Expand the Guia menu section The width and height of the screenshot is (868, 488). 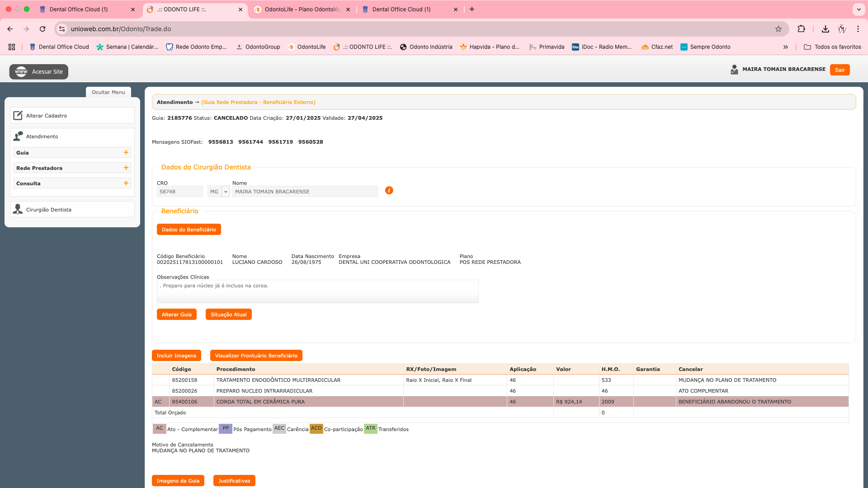126,153
